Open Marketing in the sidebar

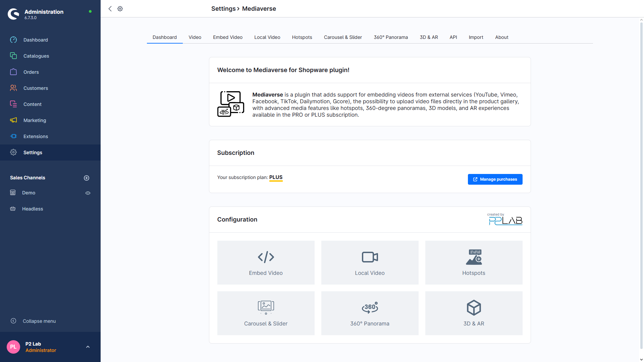pyautogui.click(x=50, y=120)
